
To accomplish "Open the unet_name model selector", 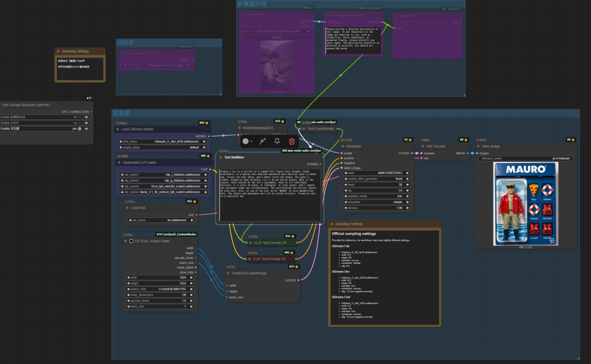I will [x=163, y=142].
